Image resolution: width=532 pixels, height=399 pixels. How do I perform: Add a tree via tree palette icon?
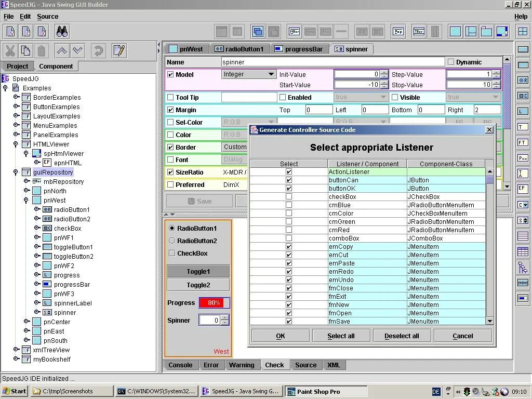tap(523, 268)
